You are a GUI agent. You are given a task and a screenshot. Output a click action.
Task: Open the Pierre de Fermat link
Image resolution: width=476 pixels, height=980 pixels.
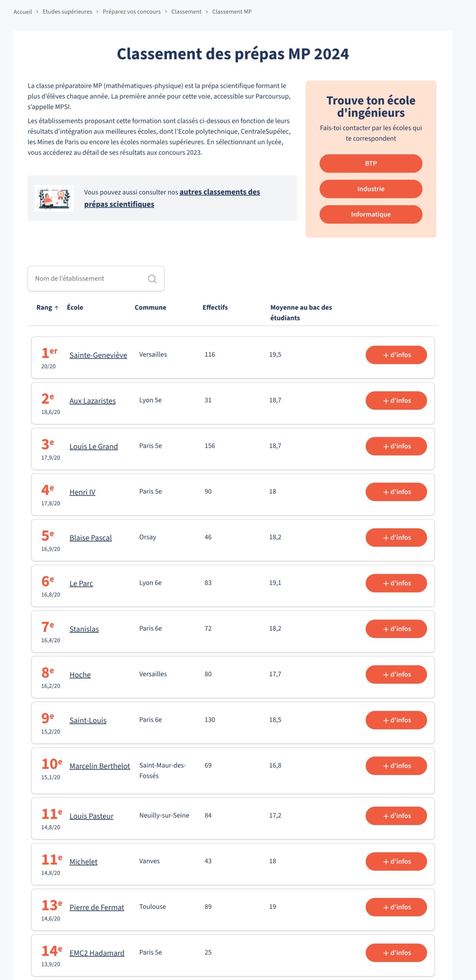pos(97,908)
